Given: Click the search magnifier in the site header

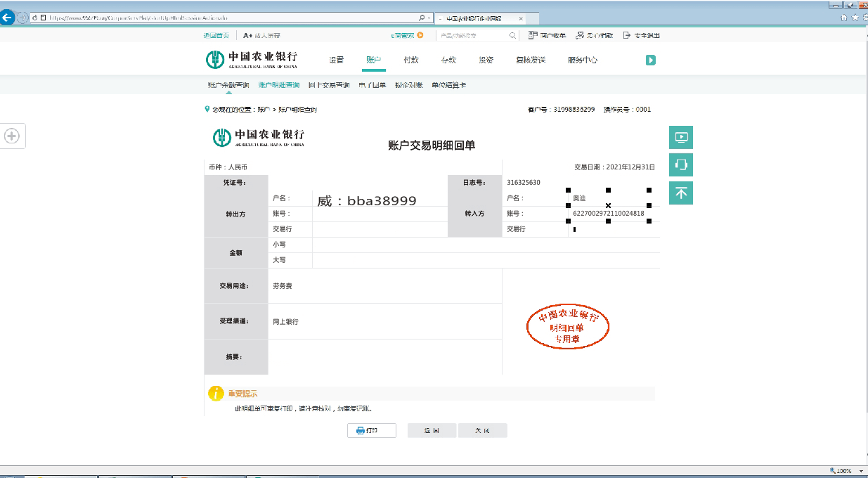Looking at the screenshot, I should pyautogui.click(x=513, y=35).
